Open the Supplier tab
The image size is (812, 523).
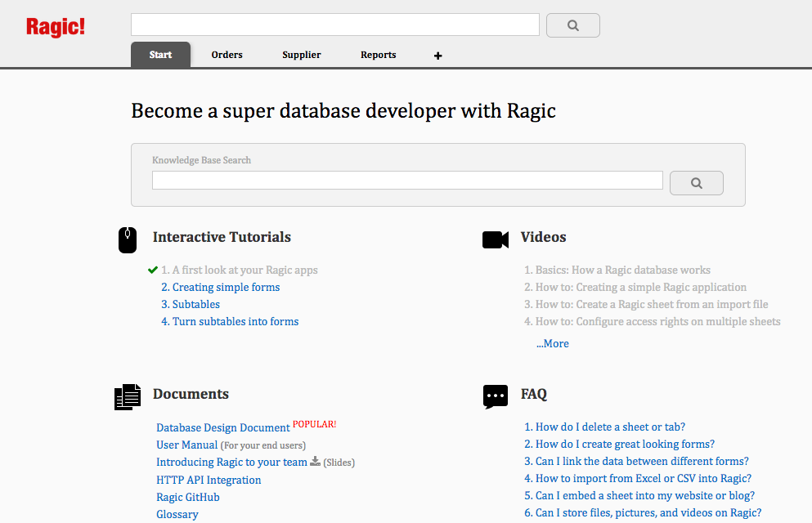302,55
